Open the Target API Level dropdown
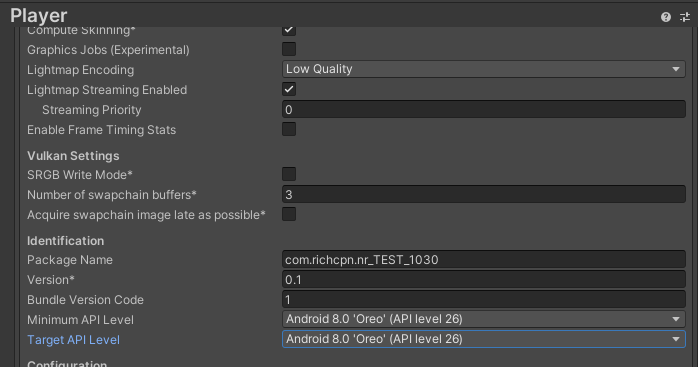Viewport: 698px width, 367px height. point(484,339)
